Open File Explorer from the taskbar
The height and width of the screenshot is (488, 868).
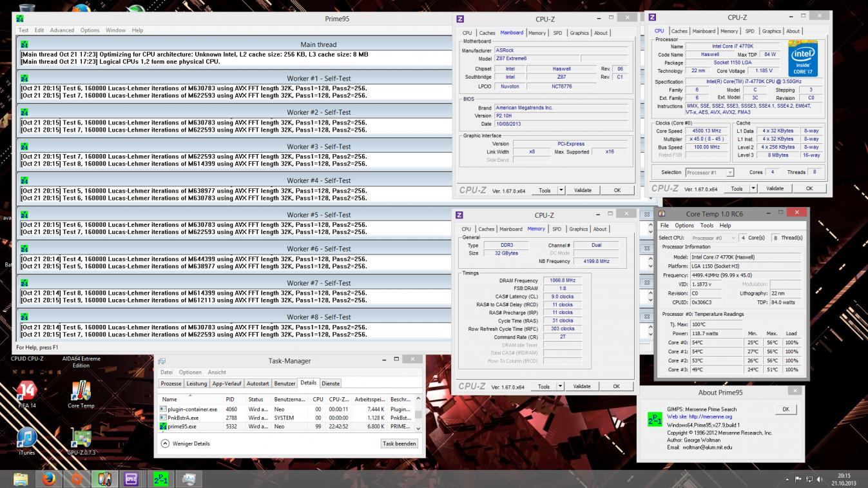pyautogui.click(x=21, y=479)
